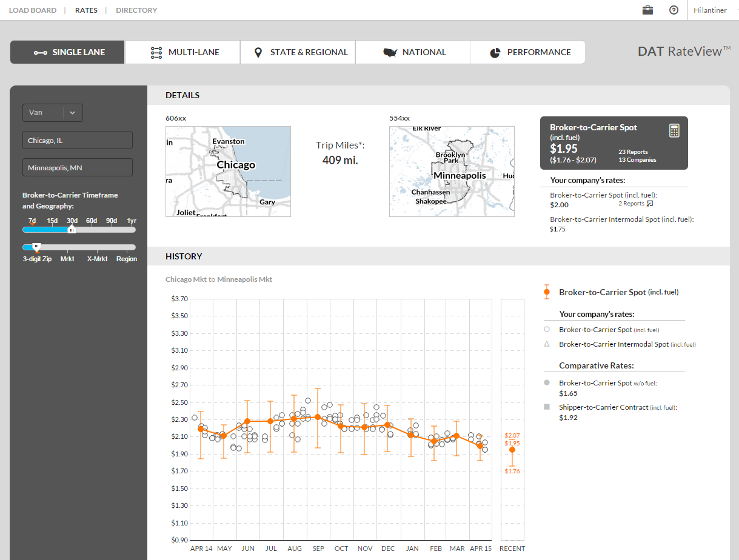Toggle Shipper-to-Carrier Contract legend
This screenshot has height=560, width=739.
point(610,407)
